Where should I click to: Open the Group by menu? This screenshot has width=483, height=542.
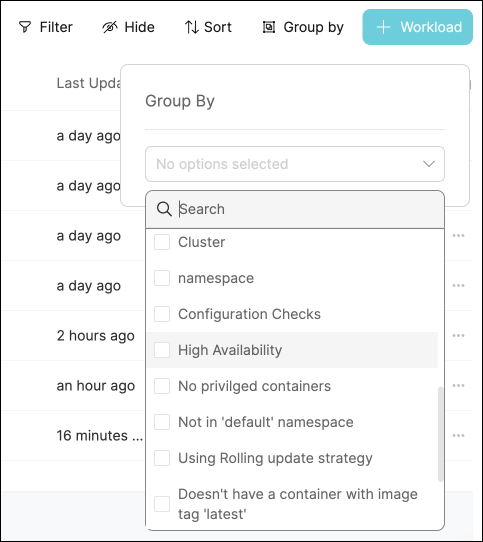click(303, 27)
